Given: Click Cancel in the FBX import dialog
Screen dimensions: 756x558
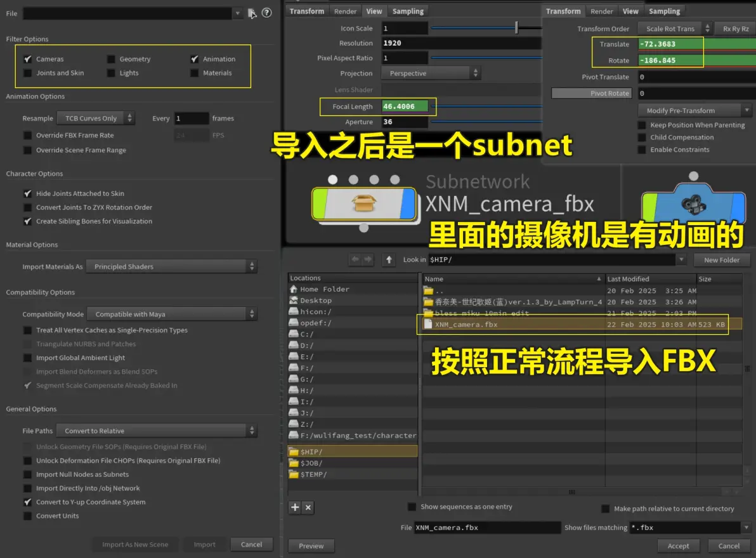Looking at the screenshot, I should (251, 545).
